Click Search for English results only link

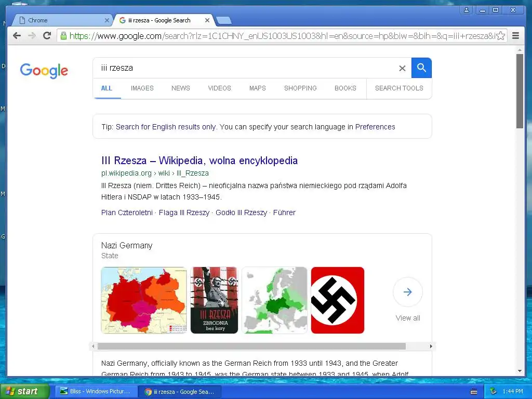166,127
